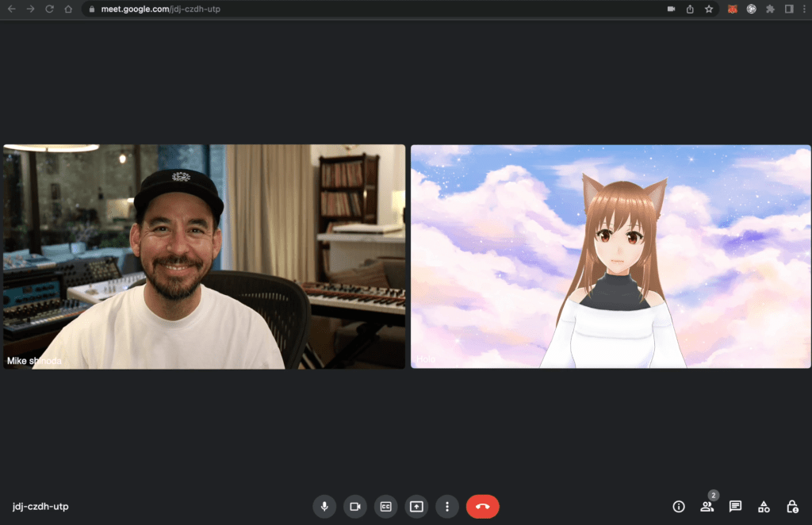The width and height of the screenshot is (812, 525).
Task: Click the browser back arrow
Action: tap(11, 9)
